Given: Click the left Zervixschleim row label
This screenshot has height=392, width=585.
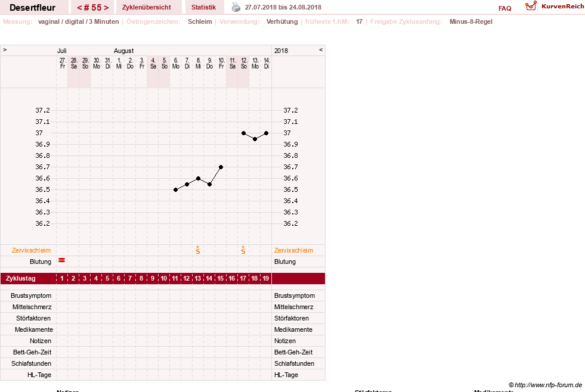Looking at the screenshot, I should (x=31, y=250).
